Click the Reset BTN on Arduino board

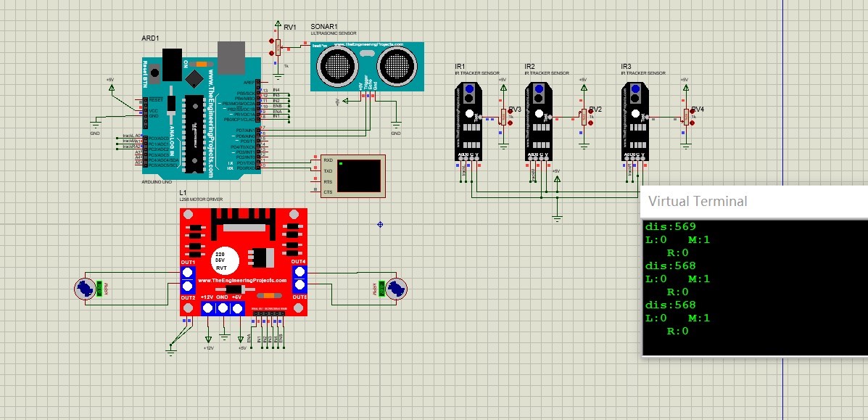(156, 73)
